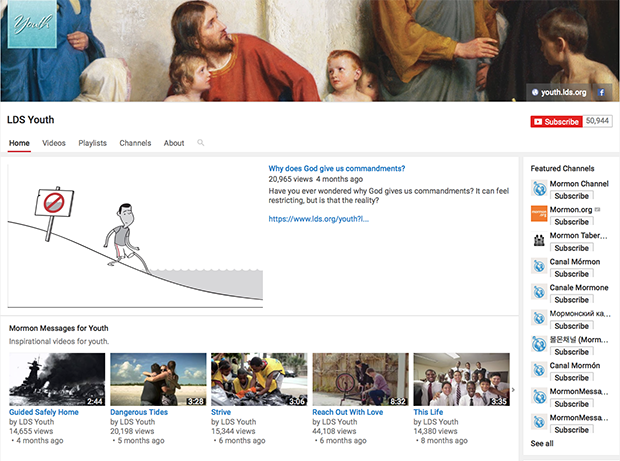Play the This Life video thumbnail
The width and height of the screenshot is (620, 461).
[x=461, y=379]
